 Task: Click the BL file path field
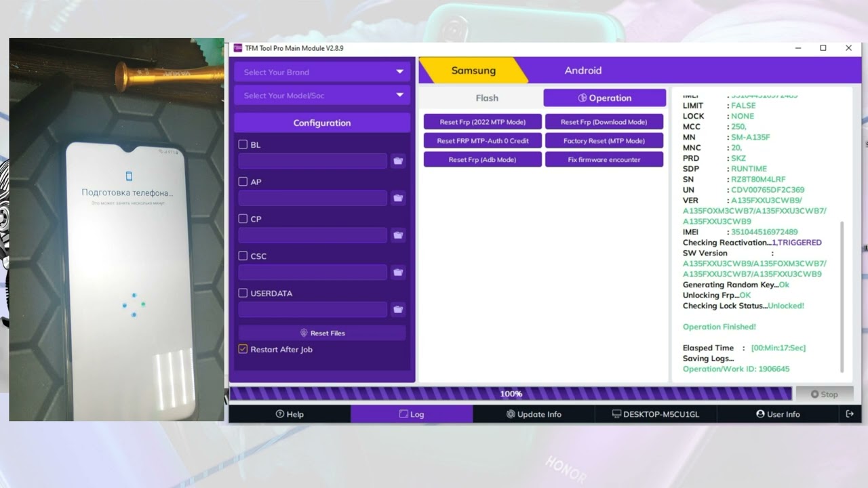313,161
